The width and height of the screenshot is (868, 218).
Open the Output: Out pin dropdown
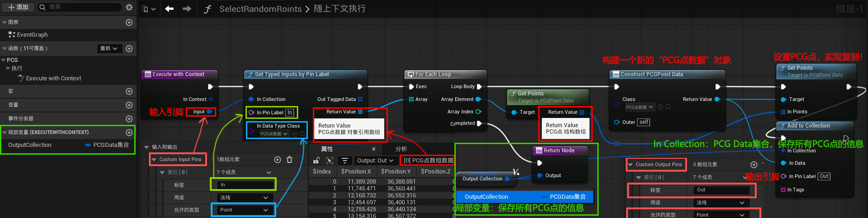tap(375, 161)
